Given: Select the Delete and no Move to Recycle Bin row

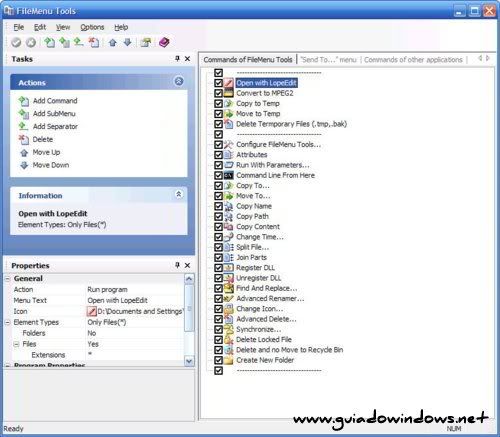Looking at the screenshot, I should (x=289, y=350).
